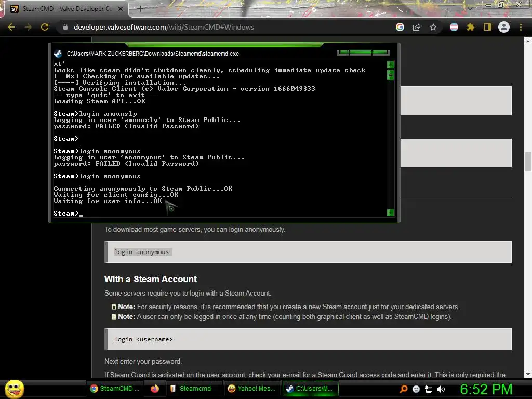
Task: Click 'login anonymous' code block
Action: coord(308,252)
